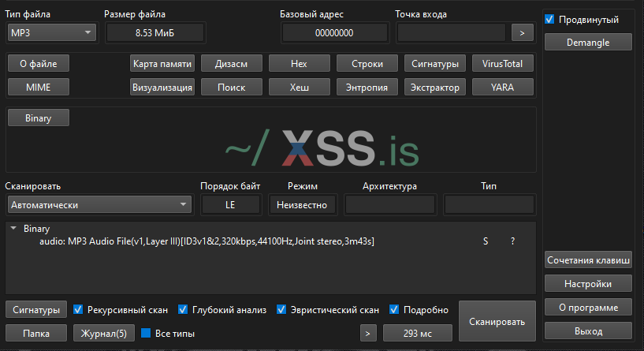Toggle the Продвинутый checkbox
Image resolution: width=644 pixels, height=351 pixels.
(549, 19)
